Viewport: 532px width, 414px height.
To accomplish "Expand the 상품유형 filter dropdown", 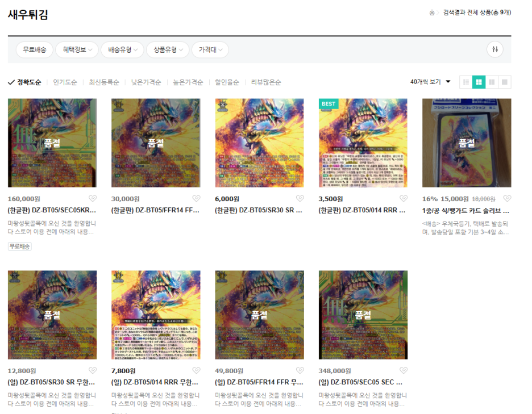I will [168, 49].
